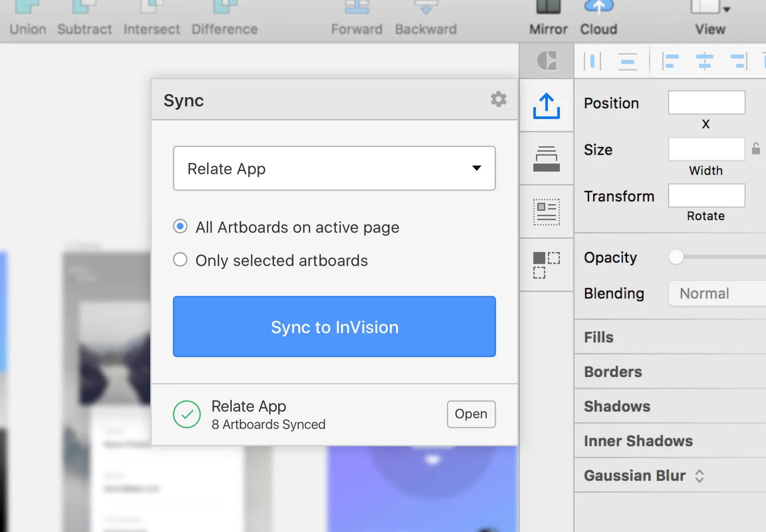Select Only selected artboards option
The image size is (766, 532).
pos(180,260)
